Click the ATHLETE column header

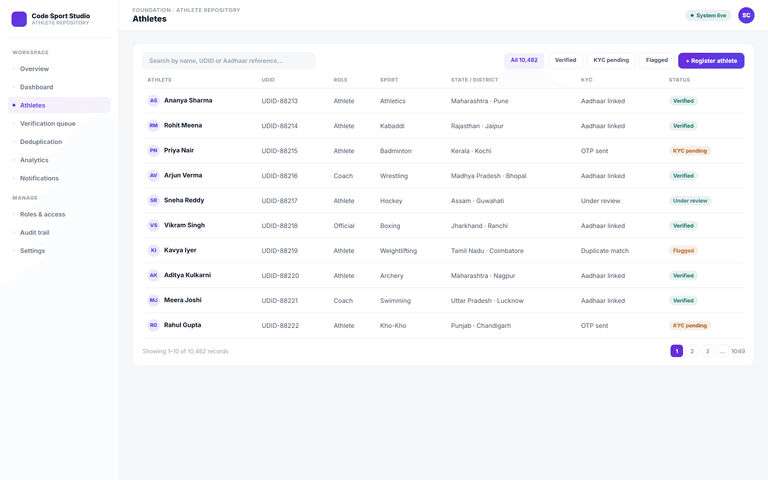pyautogui.click(x=160, y=80)
